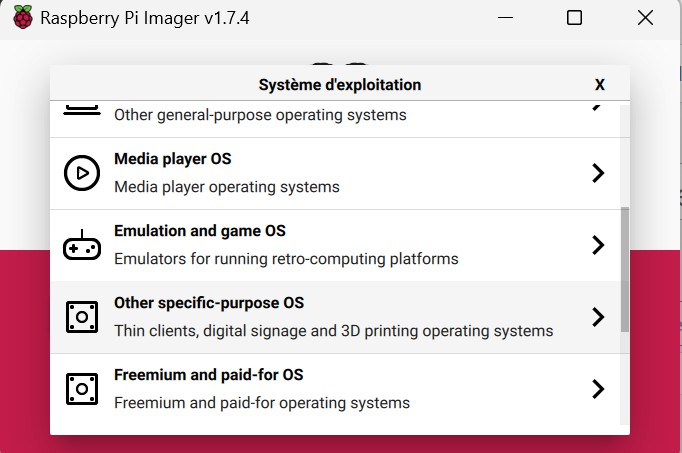Expand Freemium and paid-for OS chevron
The height and width of the screenshot is (453, 682).
click(598, 389)
